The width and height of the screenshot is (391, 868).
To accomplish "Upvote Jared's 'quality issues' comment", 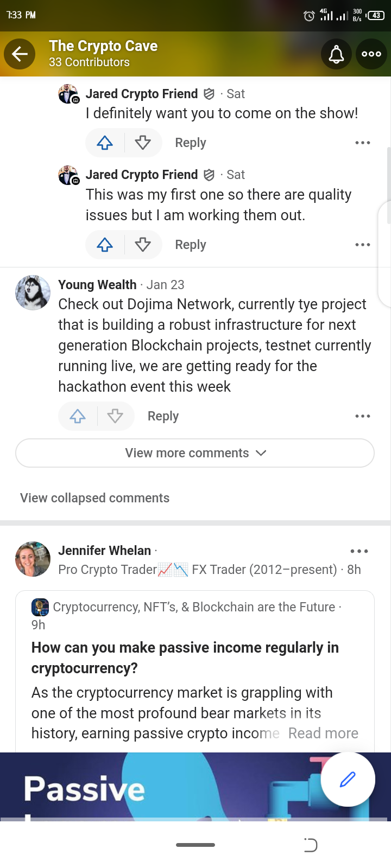I will [x=105, y=245].
